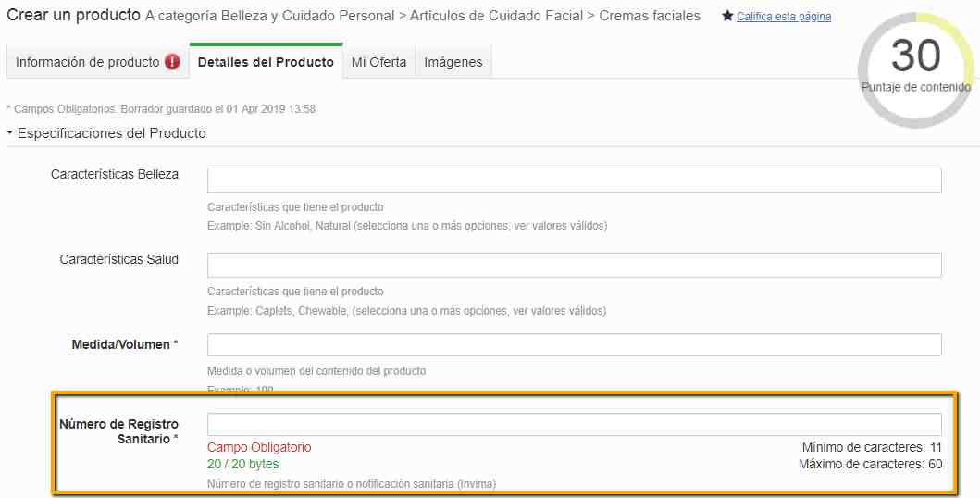Click the Número de Registro Sanitario field
The height and width of the screenshot is (498, 980).
coord(575,424)
